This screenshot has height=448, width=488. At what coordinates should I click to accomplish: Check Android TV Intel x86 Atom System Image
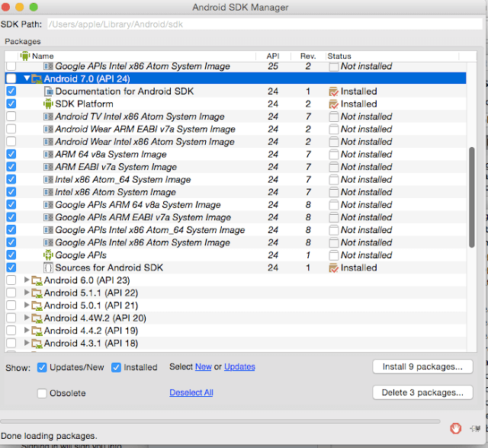11,117
